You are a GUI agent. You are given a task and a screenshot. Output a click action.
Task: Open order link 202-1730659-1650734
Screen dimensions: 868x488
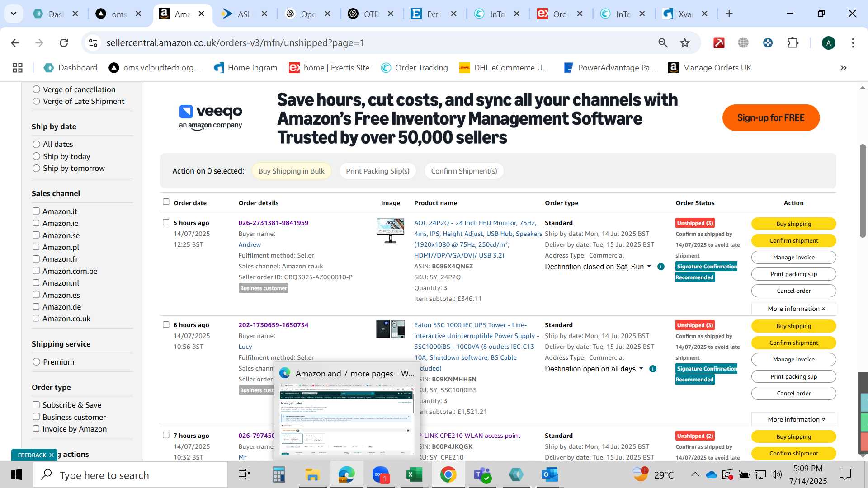point(274,325)
